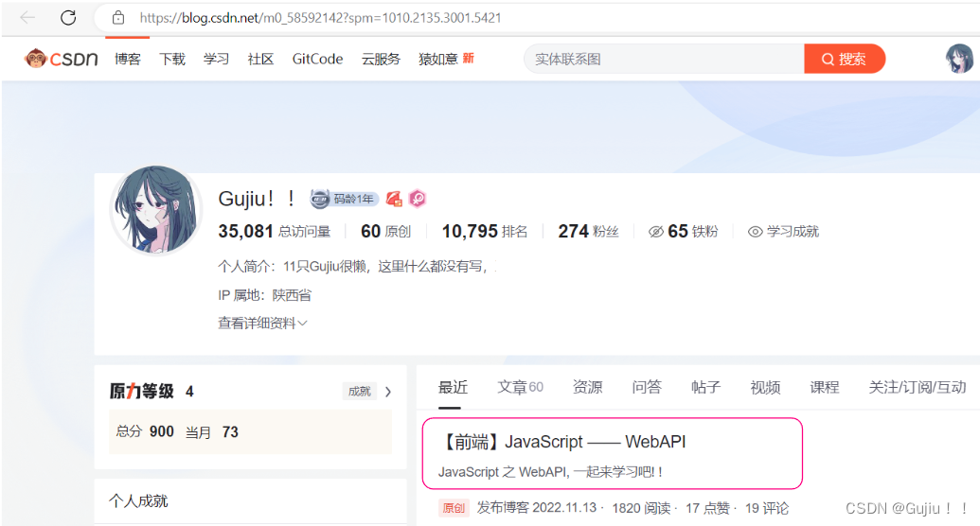Click the orange 搜索 button
The width and height of the screenshot is (980, 526).
(x=845, y=59)
